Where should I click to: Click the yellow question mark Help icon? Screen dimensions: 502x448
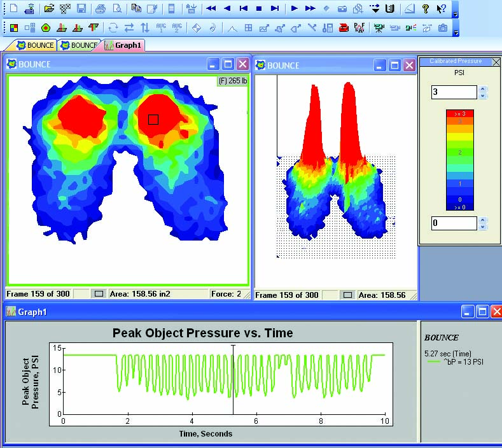tap(426, 9)
